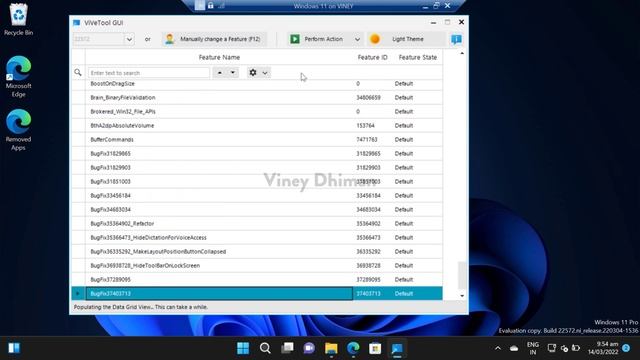
Task: Open Widgets panel on taskbar
Action: [14, 348]
